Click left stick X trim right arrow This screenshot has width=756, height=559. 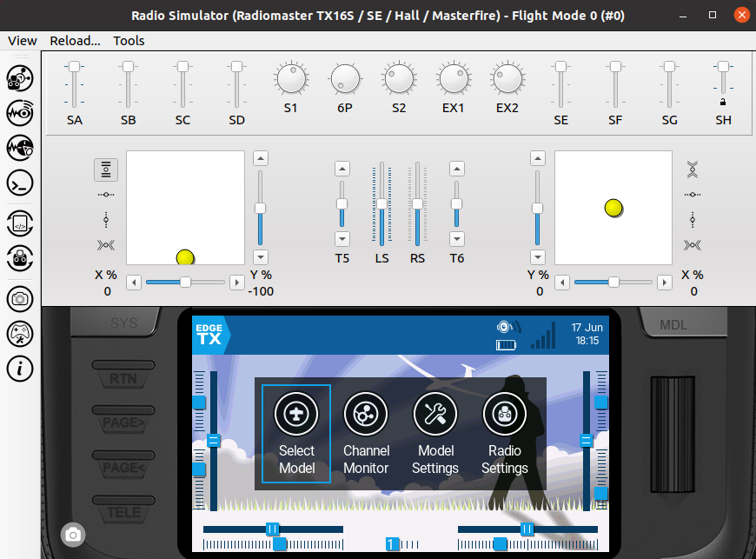coord(236,283)
